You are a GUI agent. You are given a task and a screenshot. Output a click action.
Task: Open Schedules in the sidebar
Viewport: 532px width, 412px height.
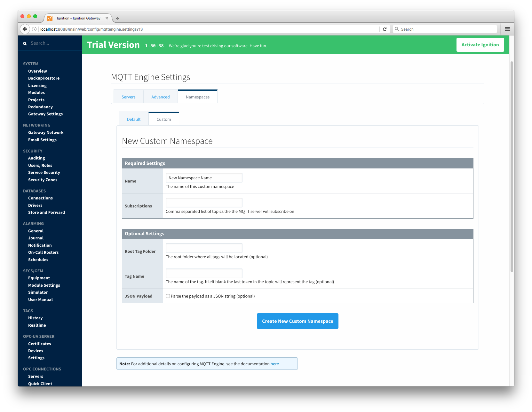pyautogui.click(x=38, y=260)
